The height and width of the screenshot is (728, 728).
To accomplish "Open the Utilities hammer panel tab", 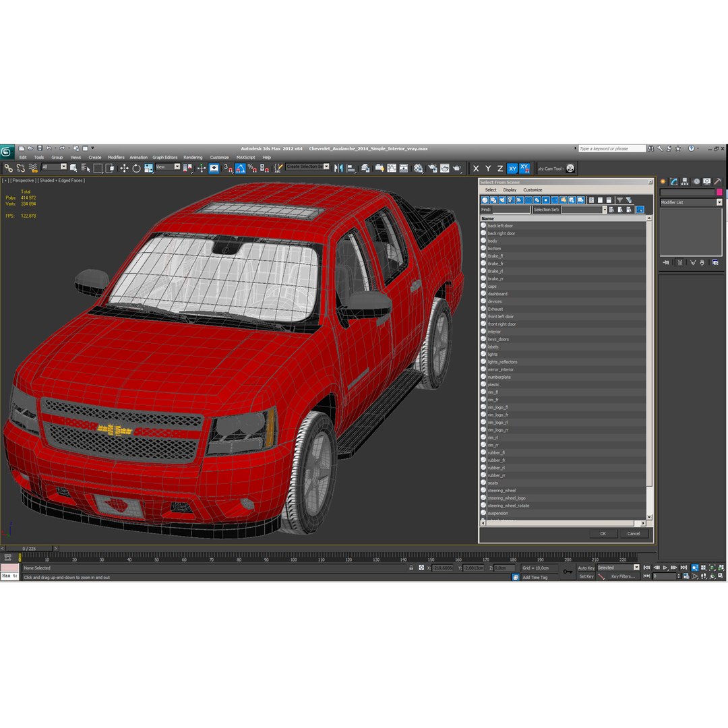I will 717,181.
